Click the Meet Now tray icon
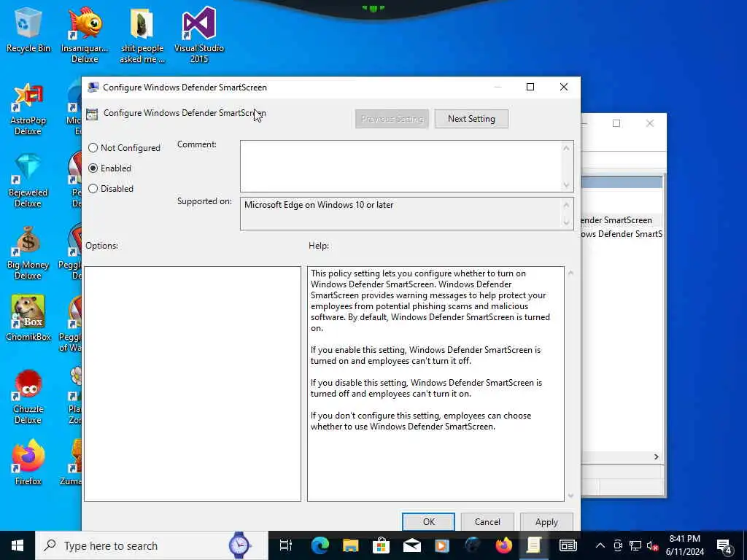 pyautogui.click(x=618, y=545)
